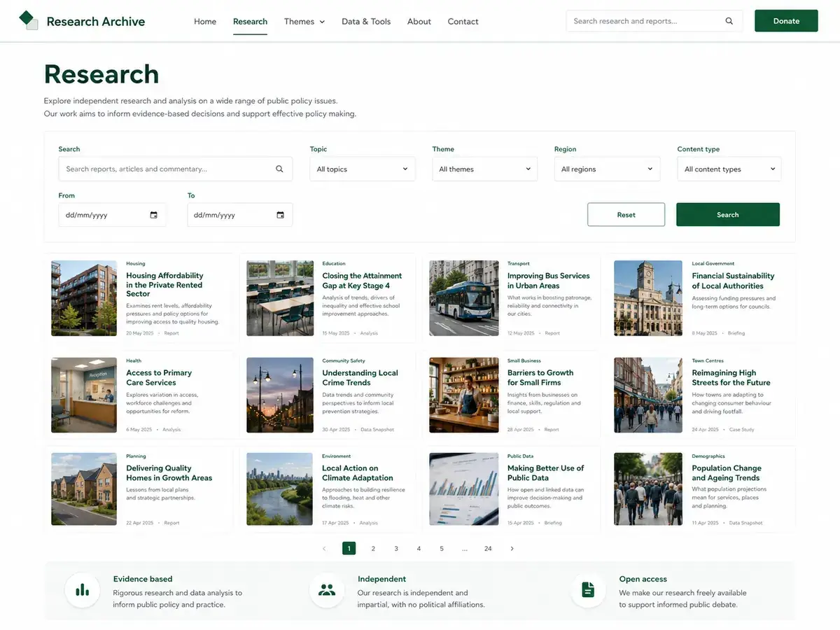Click the magnifier icon in filter search field

279,169
